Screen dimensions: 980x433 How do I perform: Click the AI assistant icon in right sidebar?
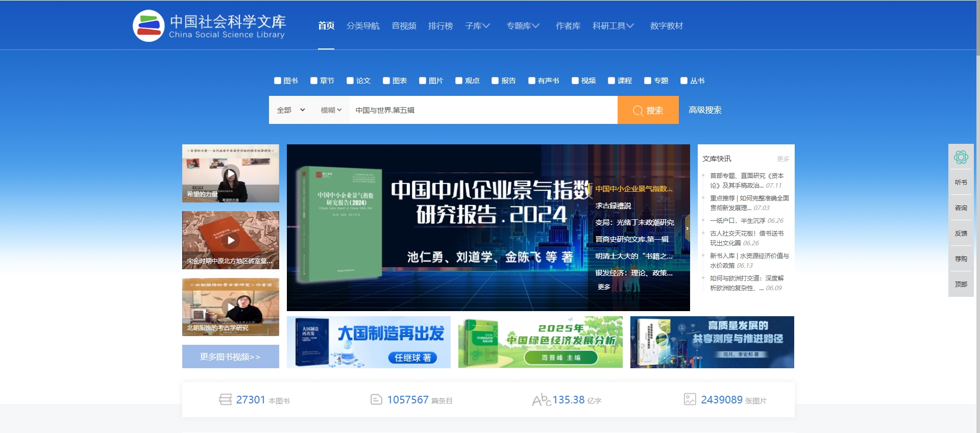coord(961,157)
